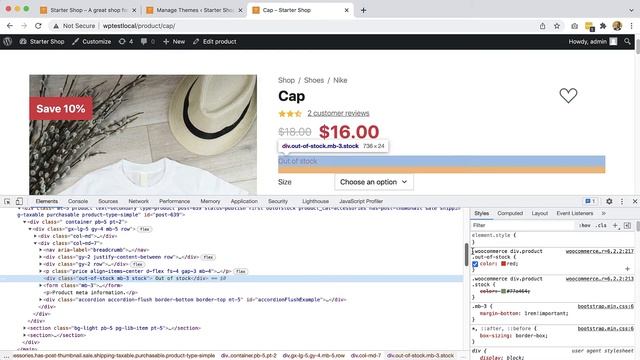Screen dimensions: 640x360
Task: Expand the form class mb-3 node
Action: [41, 285]
